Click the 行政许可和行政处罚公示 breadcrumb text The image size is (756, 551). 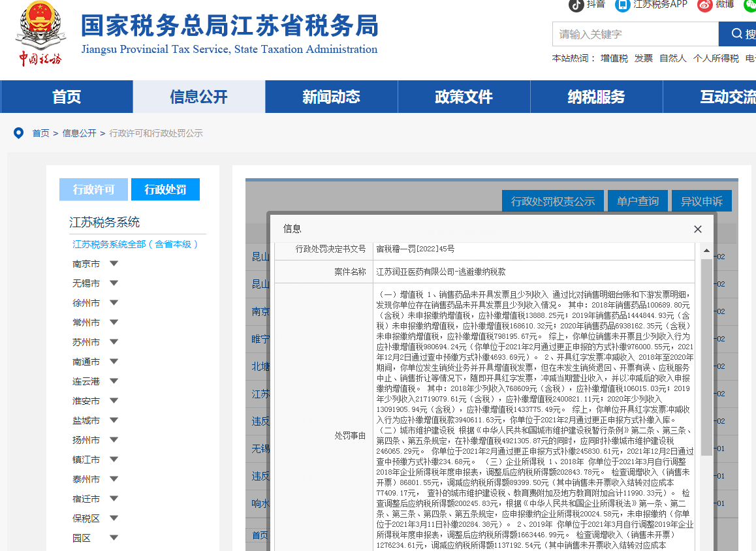(x=156, y=133)
